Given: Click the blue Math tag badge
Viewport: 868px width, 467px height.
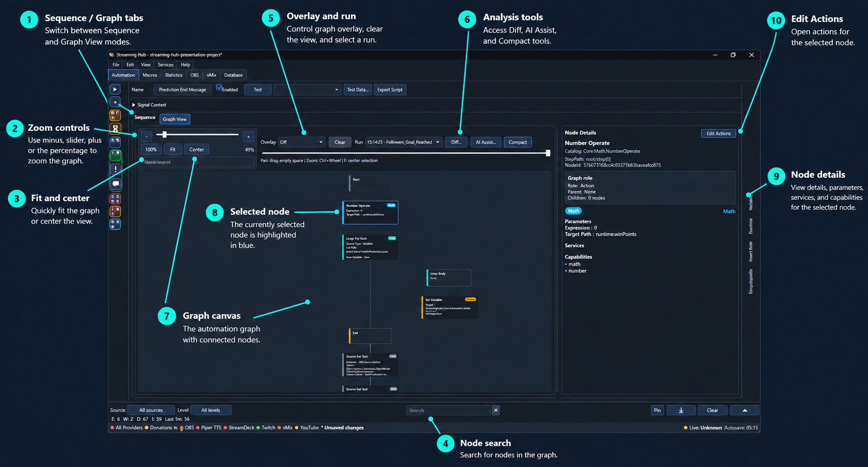Looking at the screenshot, I should (573, 211).
